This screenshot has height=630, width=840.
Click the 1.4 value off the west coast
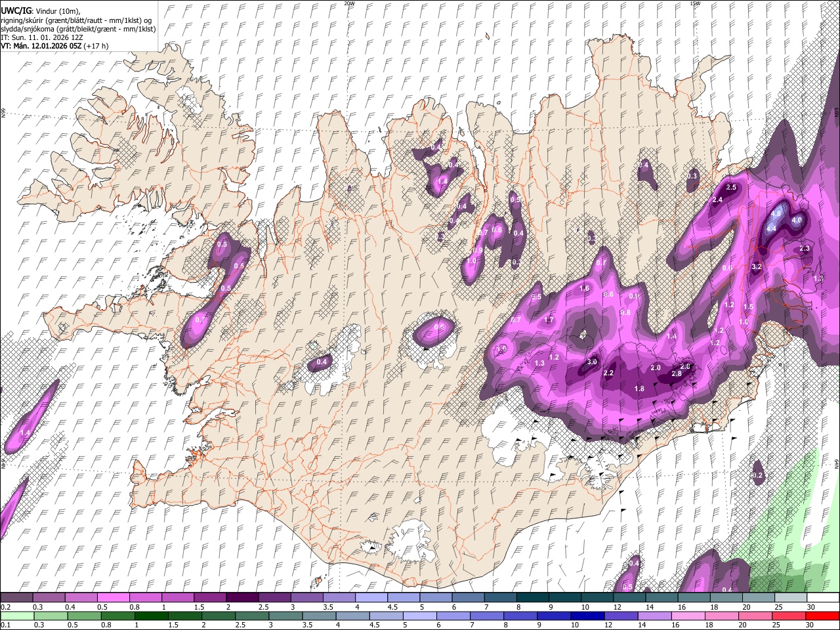(x=25, y=432)
